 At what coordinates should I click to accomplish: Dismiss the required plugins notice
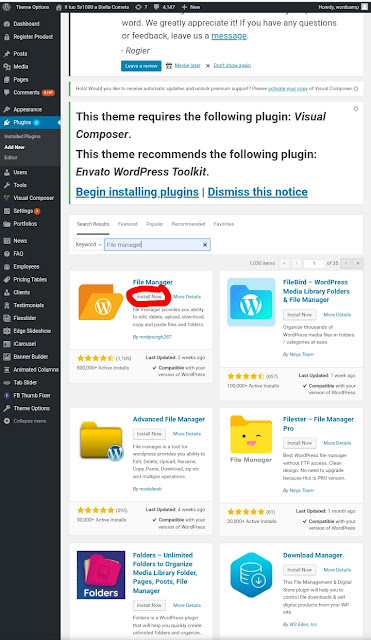tap(355, 109)
